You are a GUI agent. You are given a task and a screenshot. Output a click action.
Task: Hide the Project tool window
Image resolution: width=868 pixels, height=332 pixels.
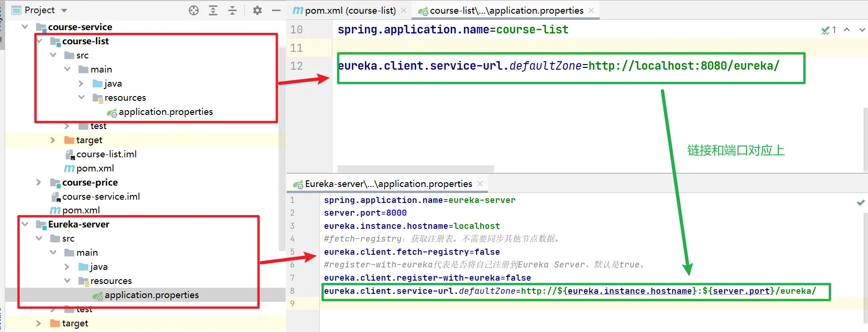coord(276,10)
